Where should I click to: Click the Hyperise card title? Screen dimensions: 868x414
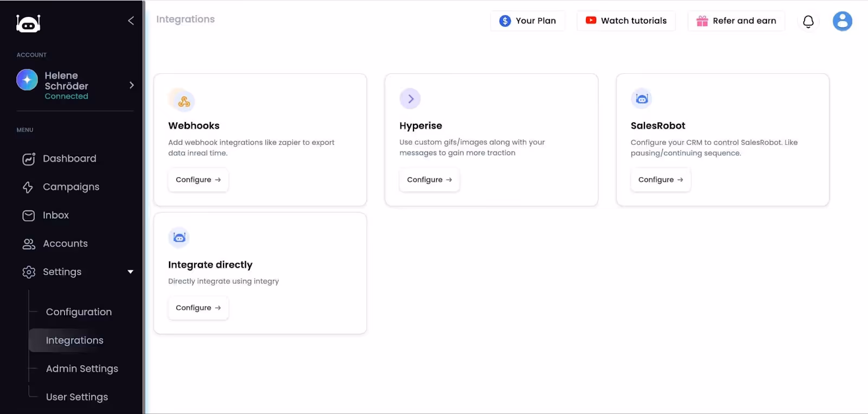(420, 126)
